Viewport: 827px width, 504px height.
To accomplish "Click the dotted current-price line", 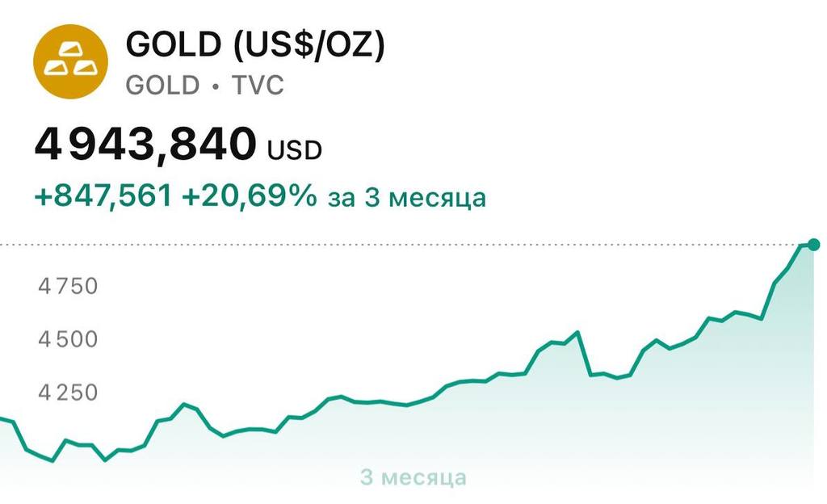I will (x=404, y=244).
